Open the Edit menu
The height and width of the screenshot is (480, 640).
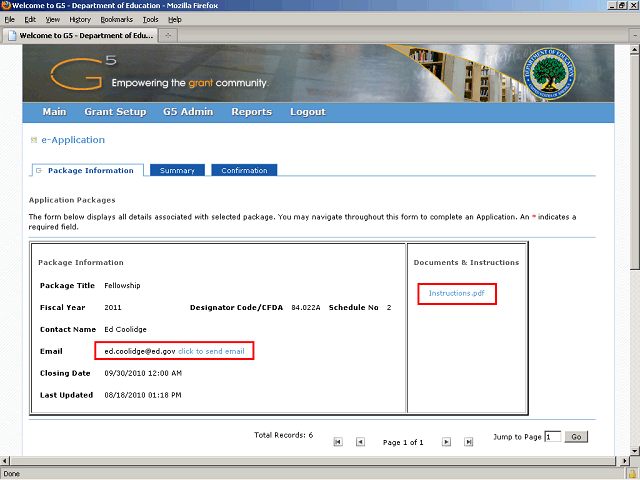(30, 20)
